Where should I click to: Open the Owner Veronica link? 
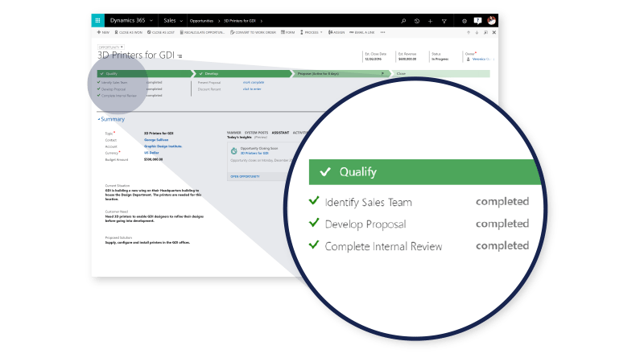(481, 59)
